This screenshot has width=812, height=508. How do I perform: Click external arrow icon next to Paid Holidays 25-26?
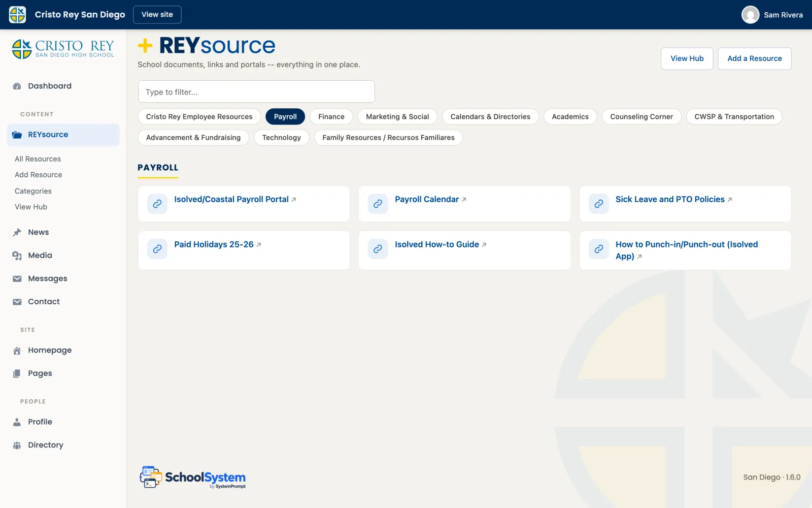tap(259, 245)
